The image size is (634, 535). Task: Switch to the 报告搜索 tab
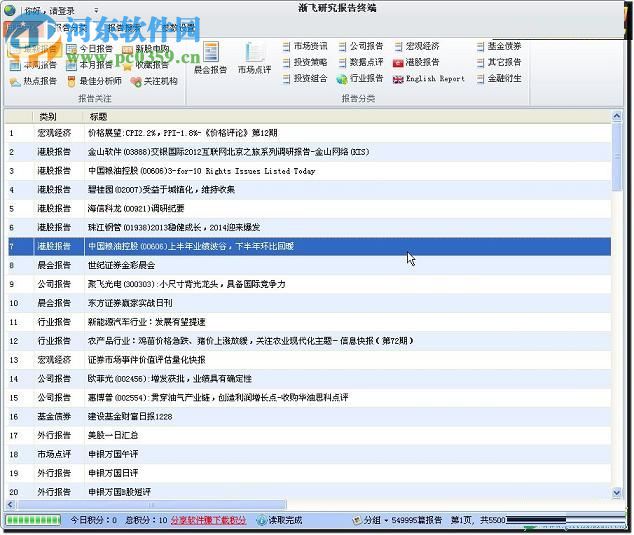(x=124, y=27)
